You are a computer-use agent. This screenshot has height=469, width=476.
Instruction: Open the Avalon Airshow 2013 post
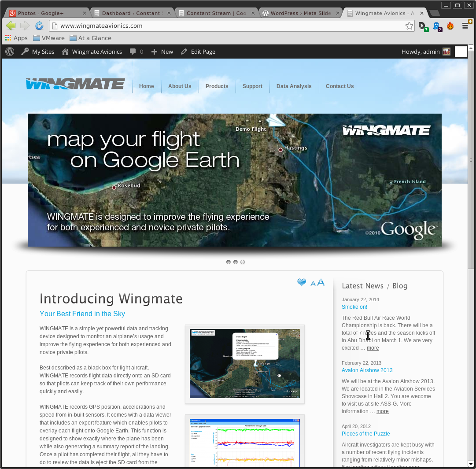[367, 370]
